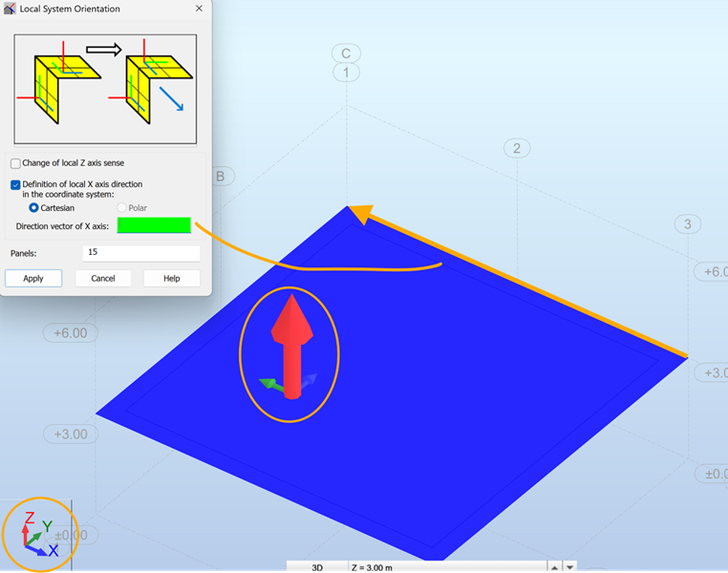Click the Z = 3.00 m work plane field
The width and height of the screenshot is (728, 573).
(447, 567)
